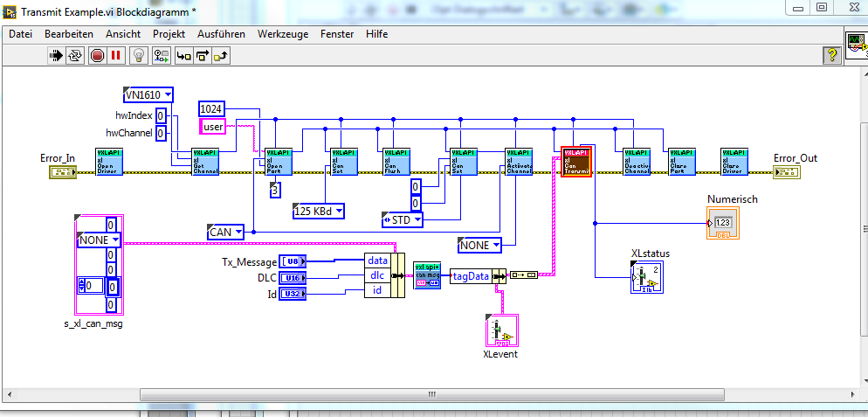Click the id element of the bundle node
Viewport: 868px width, 417px height.
pyautogui.click(x=377, y=290)
